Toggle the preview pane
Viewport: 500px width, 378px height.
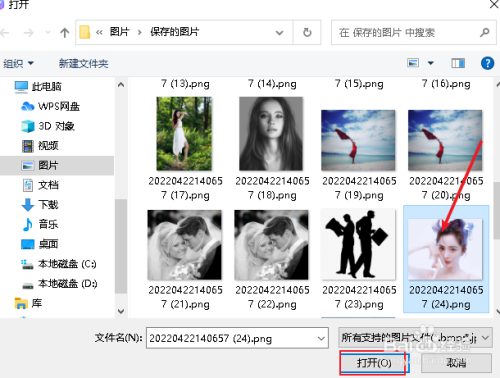[x=458, y=63]
